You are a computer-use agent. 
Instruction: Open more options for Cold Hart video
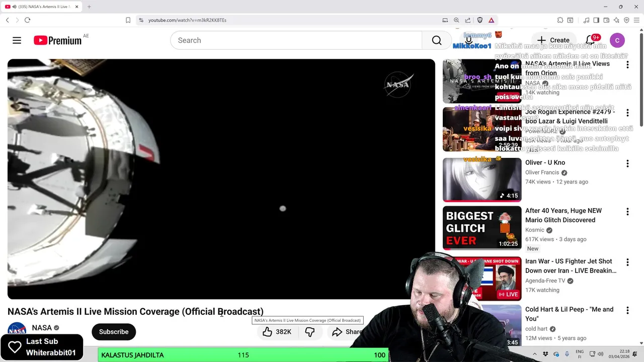coord(627,310)
